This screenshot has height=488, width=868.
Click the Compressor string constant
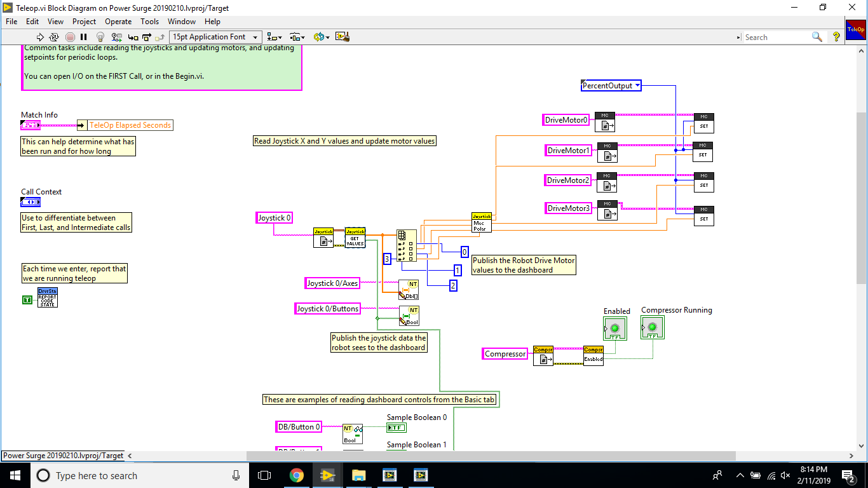505,354
